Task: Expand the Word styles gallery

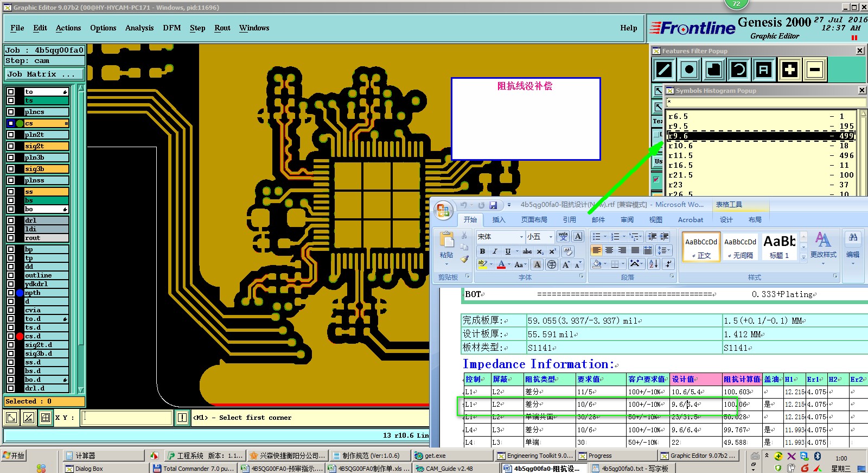Action: [803, 257]
